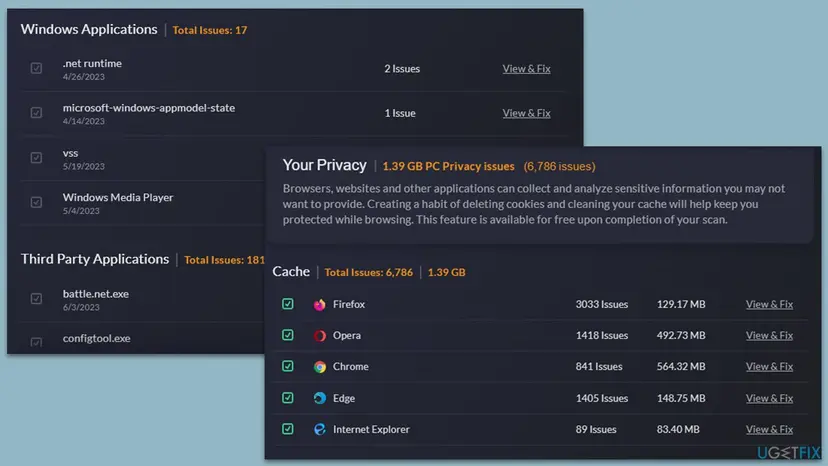Toggle the microsoft-windows-appmodel-state checkbox
This screenshot has width=828, height=466.
pyautogui.click(x=36, y=113)
